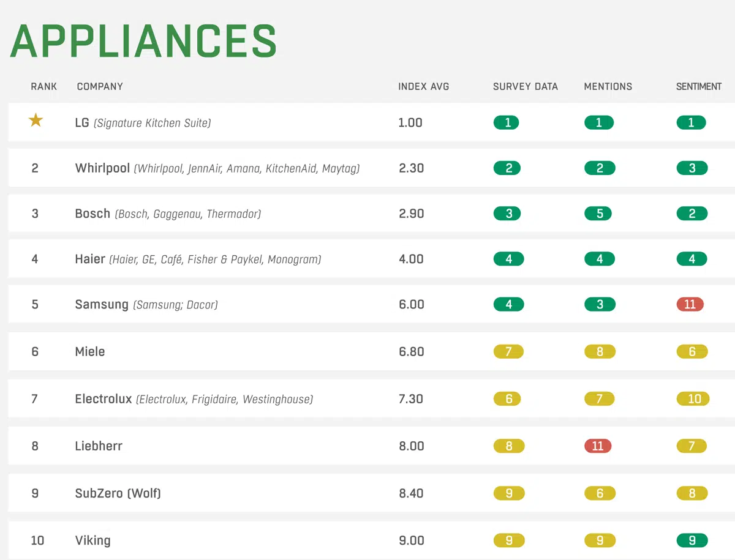Click the SubZero (Wolf) company name
Screen dimensions: 735x560
tap(118, 493)
